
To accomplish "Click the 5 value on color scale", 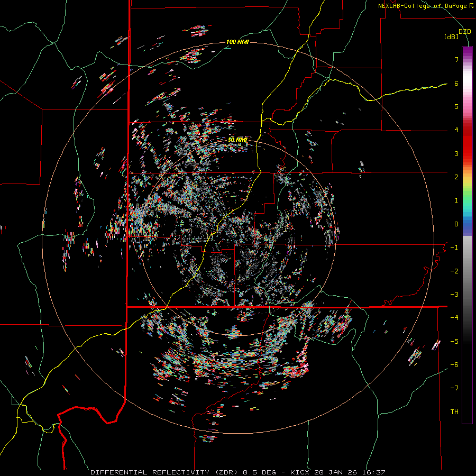I will click(456, 106).
